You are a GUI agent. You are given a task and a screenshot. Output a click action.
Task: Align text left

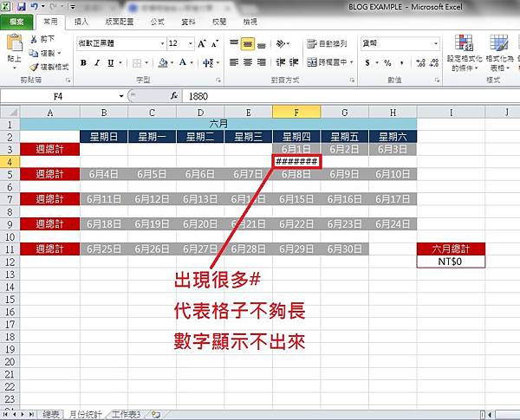pyautogui.click(x=234, y=62)
